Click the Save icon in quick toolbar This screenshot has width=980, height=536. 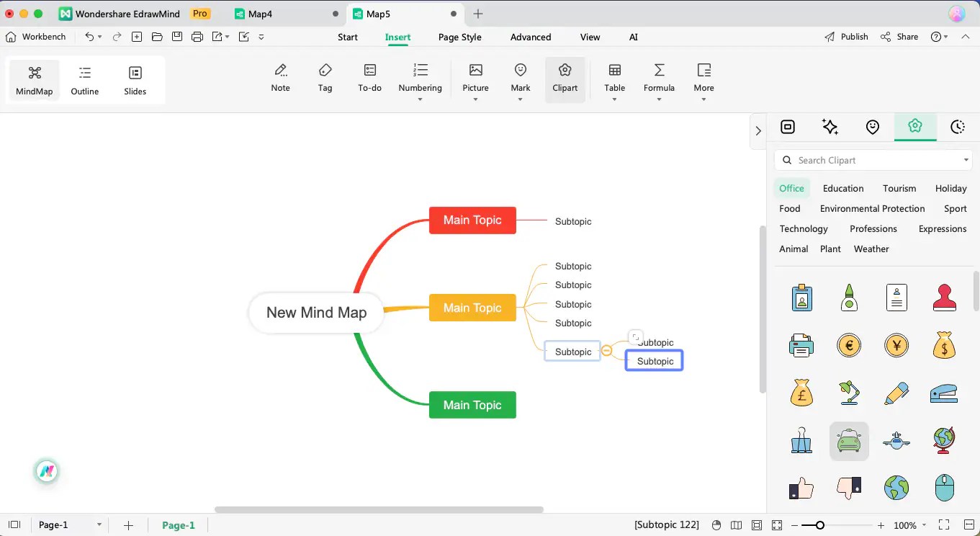point(177,37)
